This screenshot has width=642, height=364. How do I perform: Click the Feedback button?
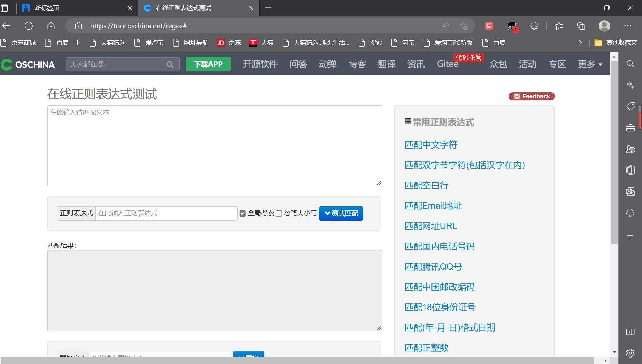[x=532, y=96]
